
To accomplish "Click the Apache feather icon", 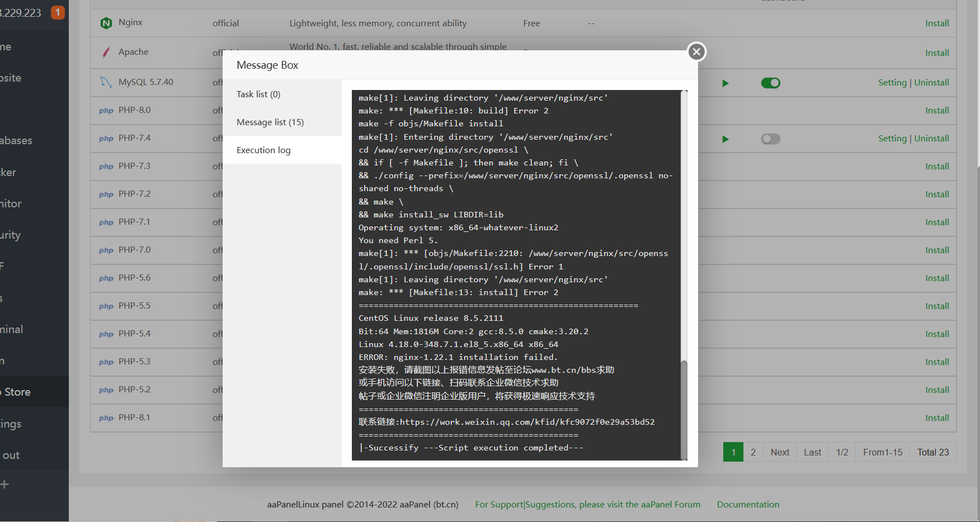I will tap(106, 53).
